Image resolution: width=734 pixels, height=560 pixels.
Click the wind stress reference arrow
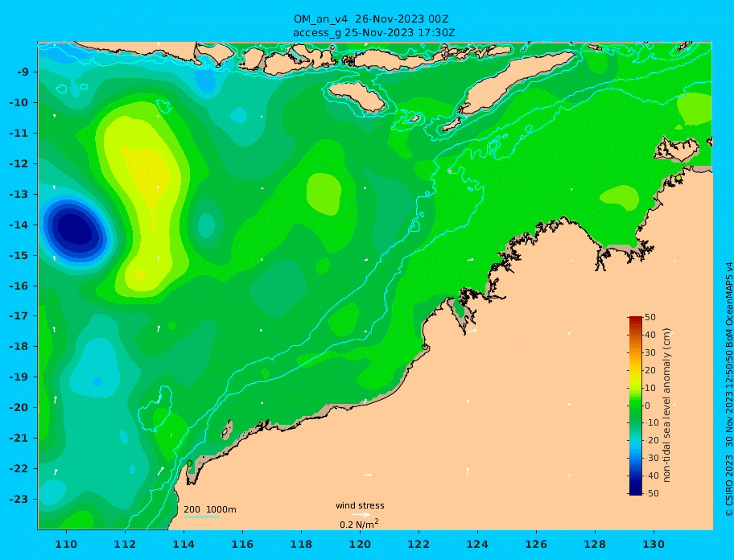tap(361, 515)
